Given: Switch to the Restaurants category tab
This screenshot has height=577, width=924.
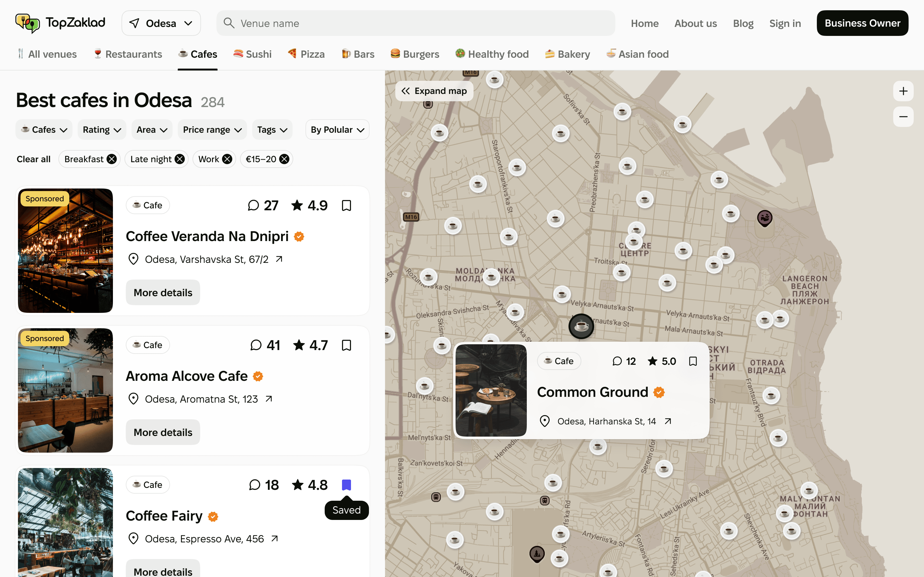Looking at the screenshot, I should (128, 54).
